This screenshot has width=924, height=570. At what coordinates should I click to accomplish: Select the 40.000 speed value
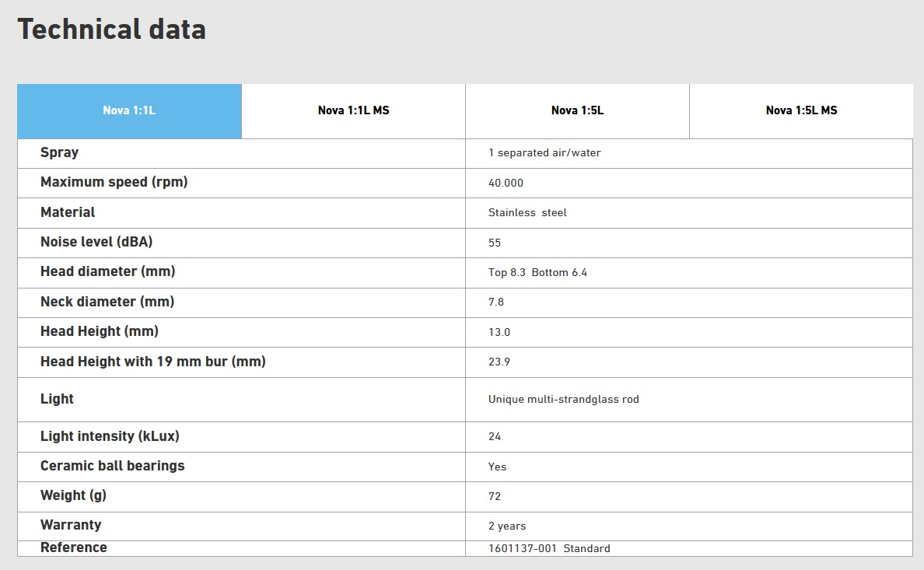[x=506, y=183]
